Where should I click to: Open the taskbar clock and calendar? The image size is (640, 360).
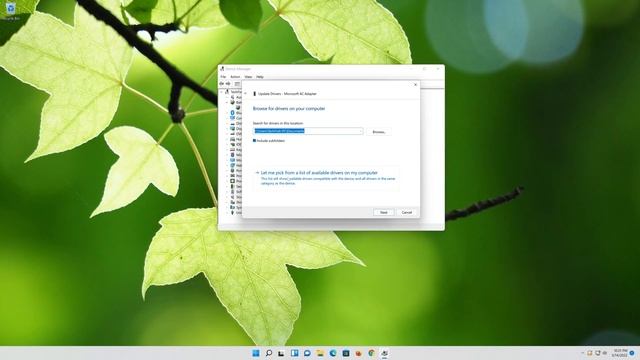pos(620,353)
